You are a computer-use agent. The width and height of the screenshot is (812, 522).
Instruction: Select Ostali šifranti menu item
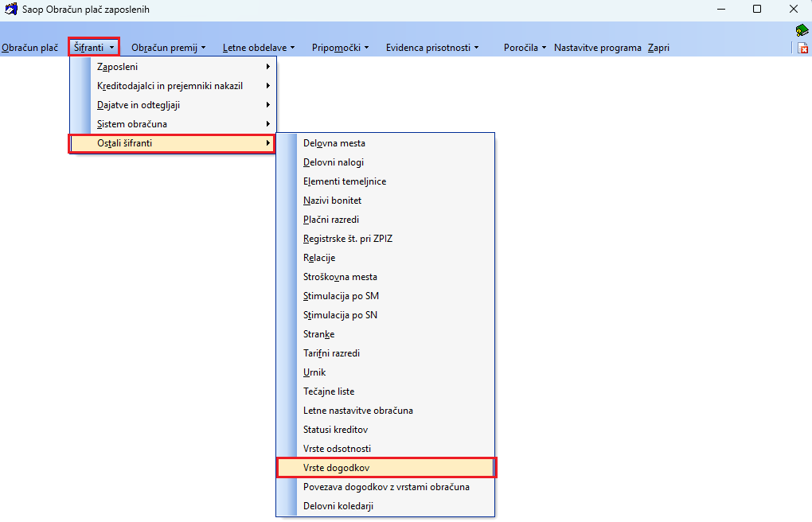click(172, 143)
